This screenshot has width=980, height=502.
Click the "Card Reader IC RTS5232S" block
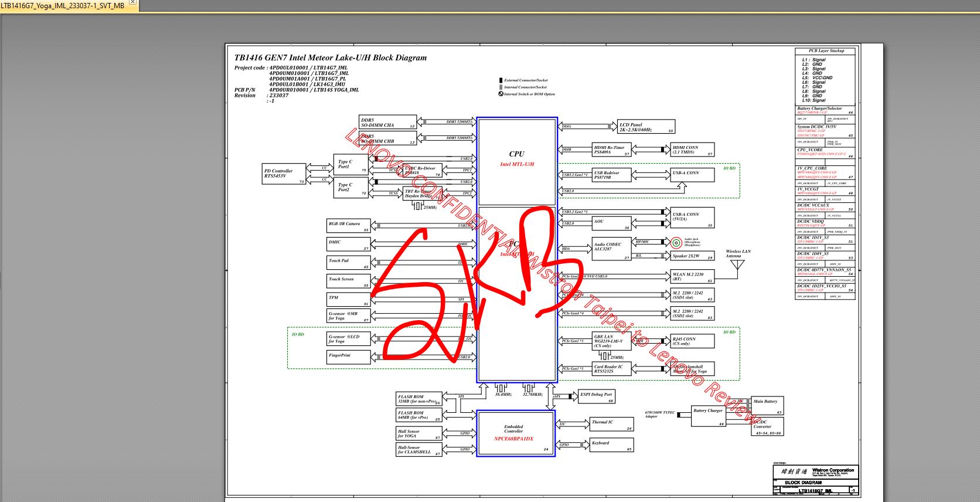tap(612, 369)
